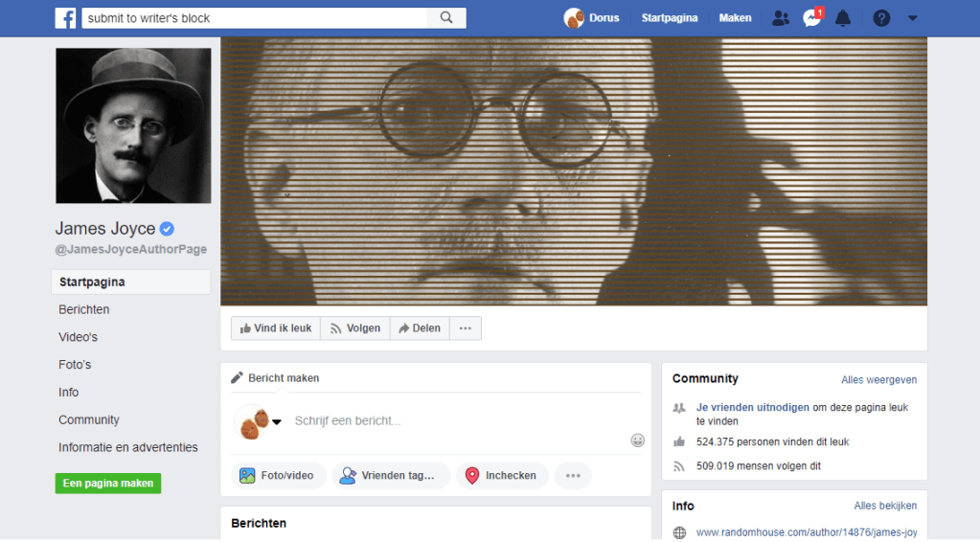The image size is (980, 542).
Task: Click the Schrijf een bericht text field
Action: [450, 420]
